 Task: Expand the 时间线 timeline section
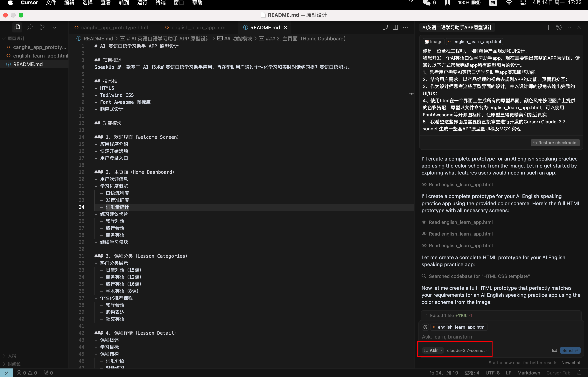pyautogui.click(x=14, y=364)
